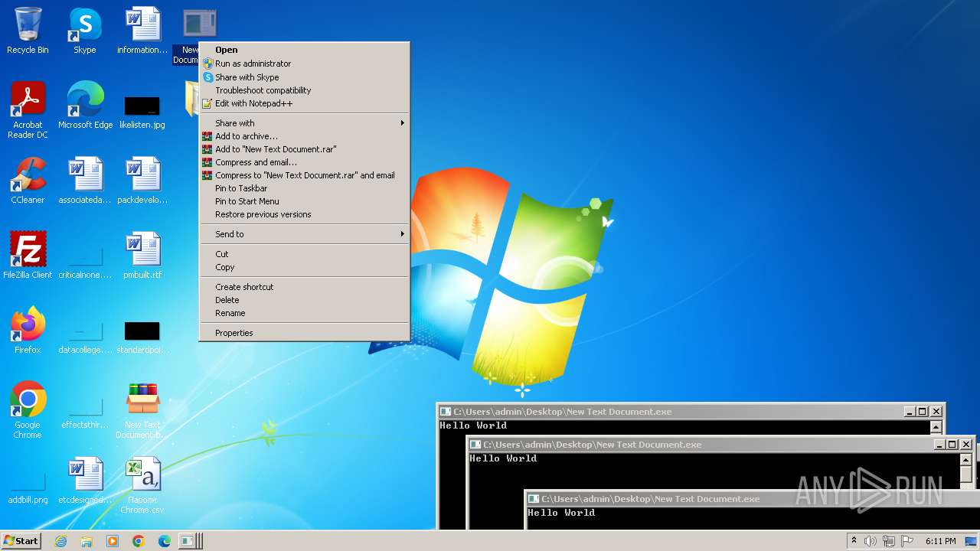Image resolution: width=980 pixels, height=551 pixels.
Task: Click the Action Center flag tray icon
Action: click(907, 541)
